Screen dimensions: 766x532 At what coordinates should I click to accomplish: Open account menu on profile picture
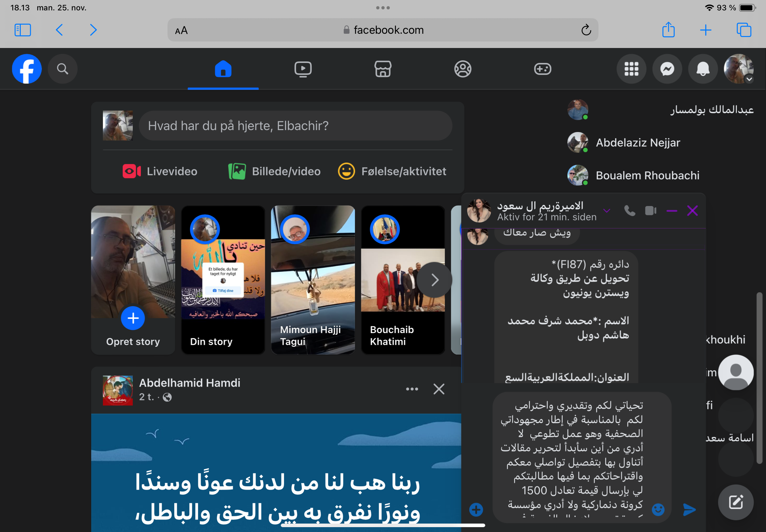[738, 69]
